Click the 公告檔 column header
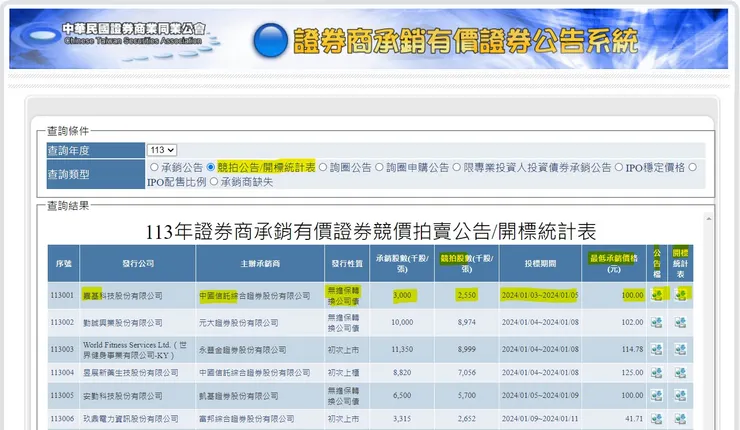Viewport: 740px width, 430px height. click(657, 263)
